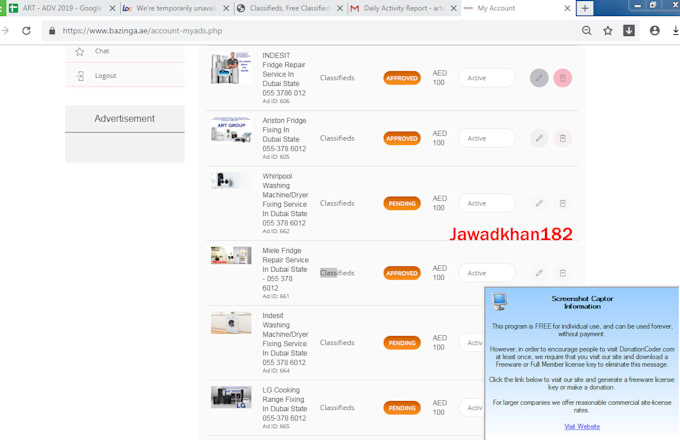
Task: Open the INDESIT Fridge Repair ad thumbnail
Action: coord(231,68)
